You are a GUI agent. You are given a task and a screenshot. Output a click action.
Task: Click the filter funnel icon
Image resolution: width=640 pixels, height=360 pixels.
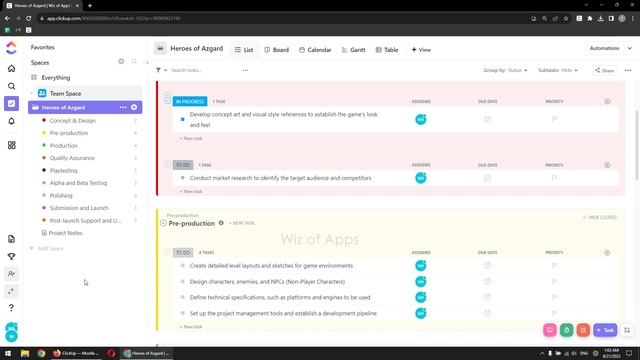click(158, 70)
